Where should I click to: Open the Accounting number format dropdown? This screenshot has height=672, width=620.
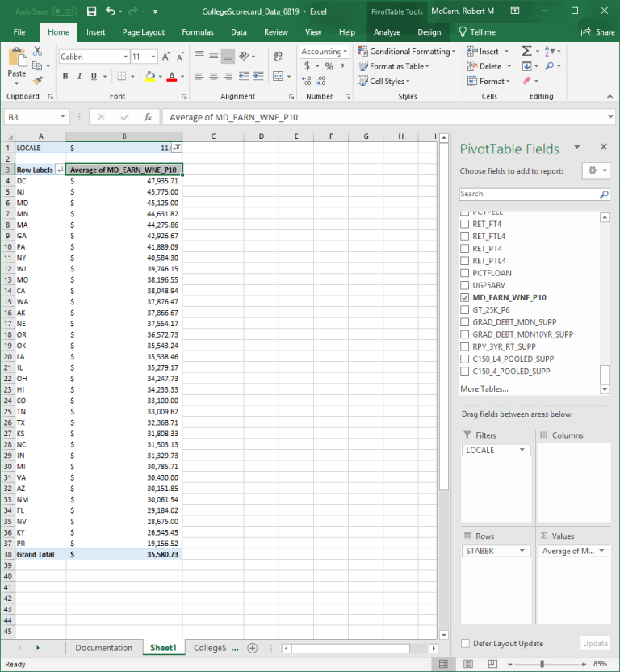point(348,52)
